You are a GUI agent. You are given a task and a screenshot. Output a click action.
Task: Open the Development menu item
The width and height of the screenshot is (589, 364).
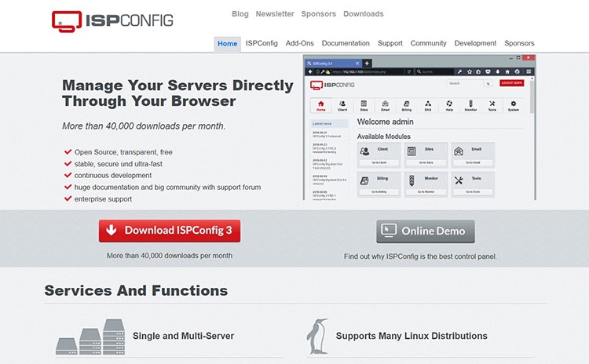475,43
